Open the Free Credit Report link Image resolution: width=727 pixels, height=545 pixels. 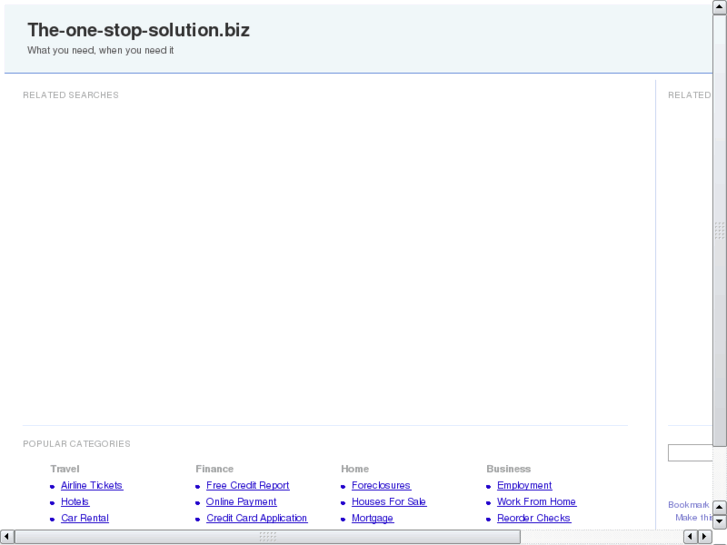tap(248, 485)
